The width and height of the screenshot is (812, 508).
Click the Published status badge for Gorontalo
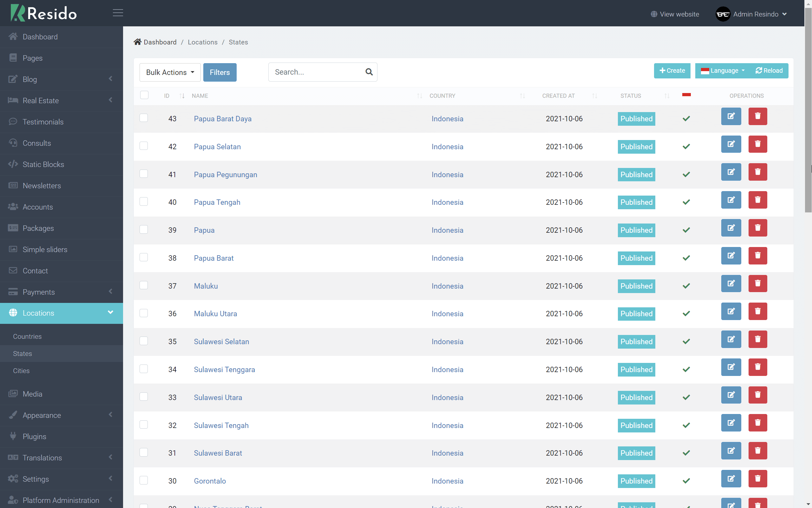(636, 481)
